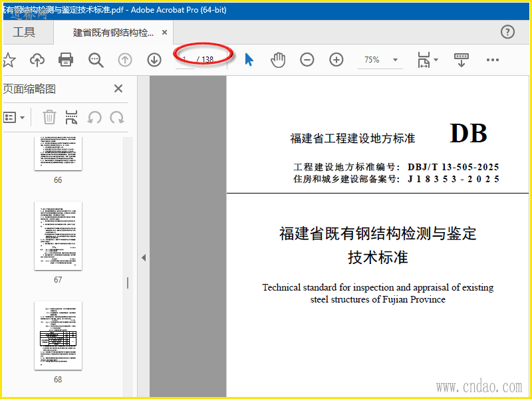Image resolution: width=532 pixels, height=399 pixels.
Task: Go to next page arrow
Action: 154,60
